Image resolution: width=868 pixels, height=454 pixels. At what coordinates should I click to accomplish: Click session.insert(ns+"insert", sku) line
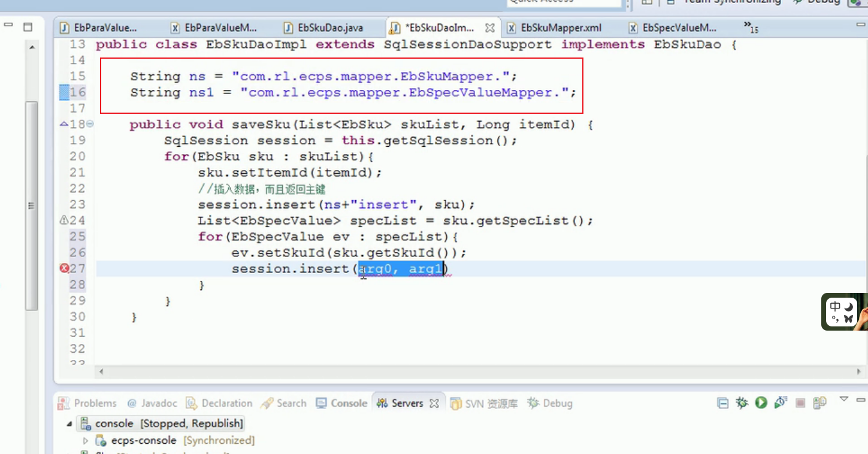(x=337, y=205)
